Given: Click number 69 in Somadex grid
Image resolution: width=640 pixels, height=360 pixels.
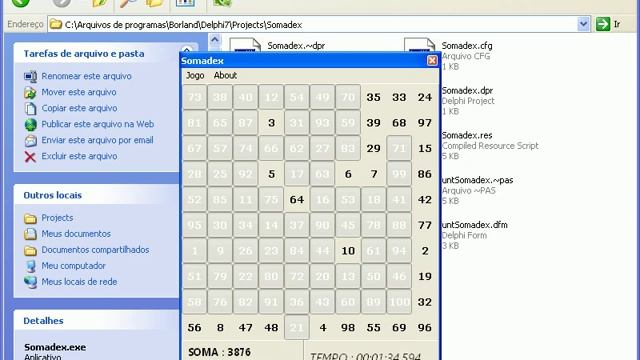Looking at the screenshot, I should [399, 328].
